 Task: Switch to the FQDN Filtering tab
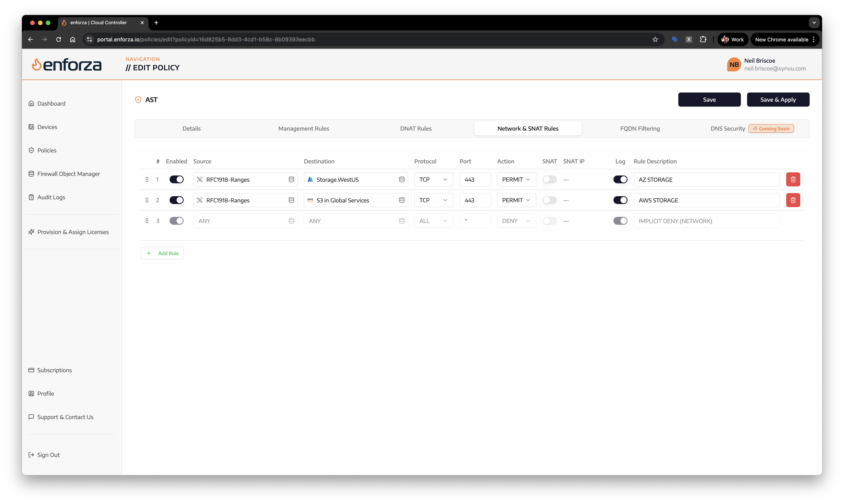pyautogui.click(x=640, y=128)
